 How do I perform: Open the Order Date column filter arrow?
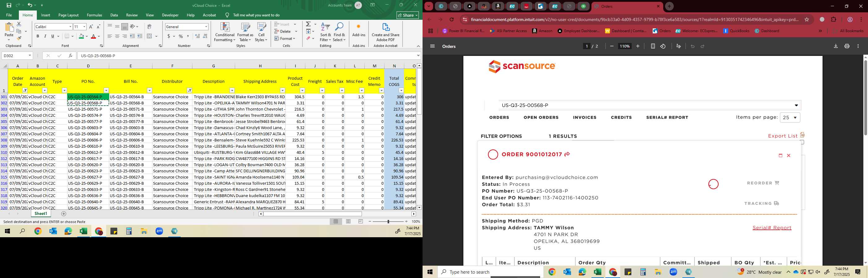tap(25, 91)
